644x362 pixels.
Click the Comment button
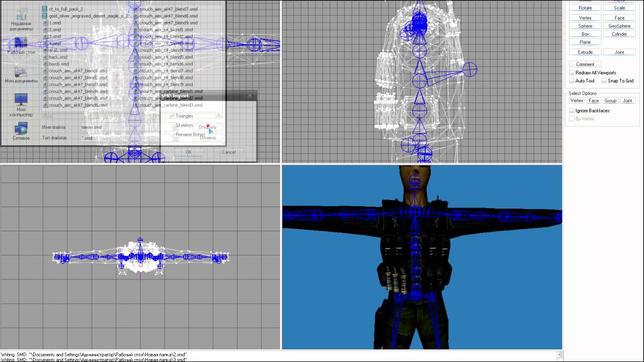point(585,64)
